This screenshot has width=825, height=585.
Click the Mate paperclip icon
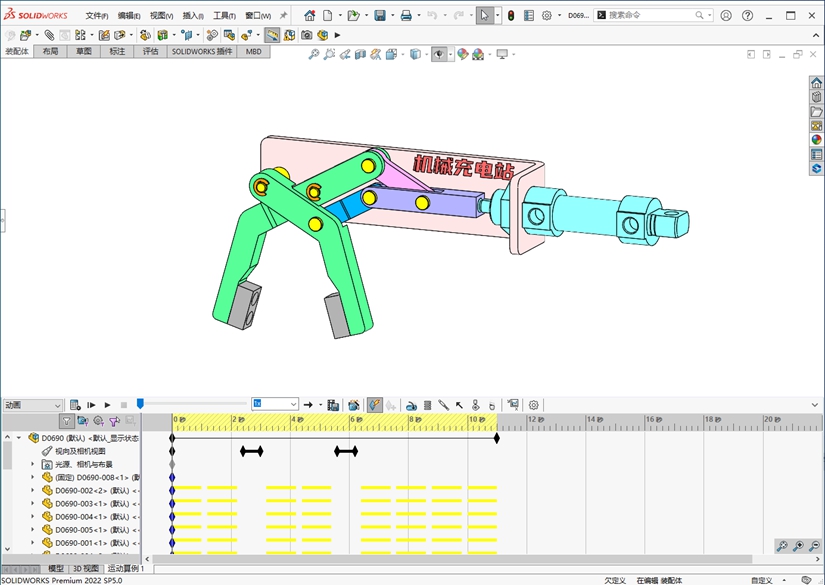click(49, 35)
